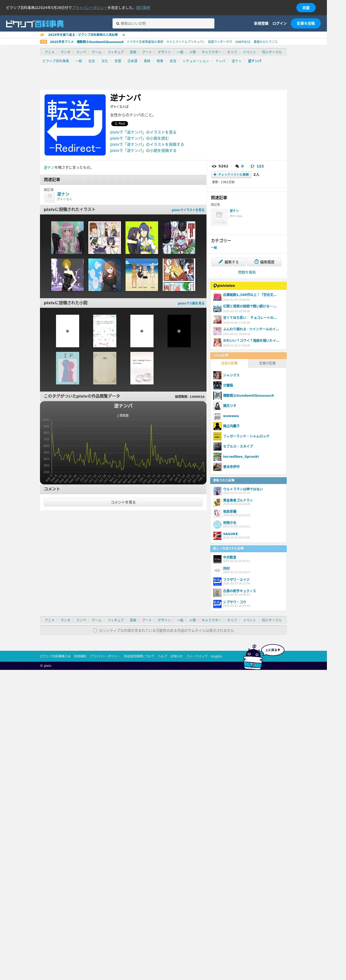Open the 分霊箱 article thumbnail icon

click(x=217, y=385)
